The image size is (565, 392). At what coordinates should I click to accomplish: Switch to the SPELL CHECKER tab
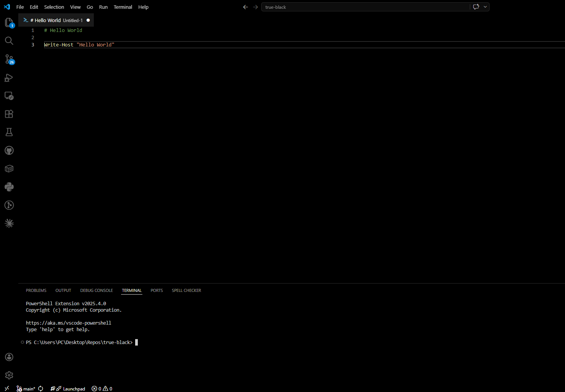187,290
